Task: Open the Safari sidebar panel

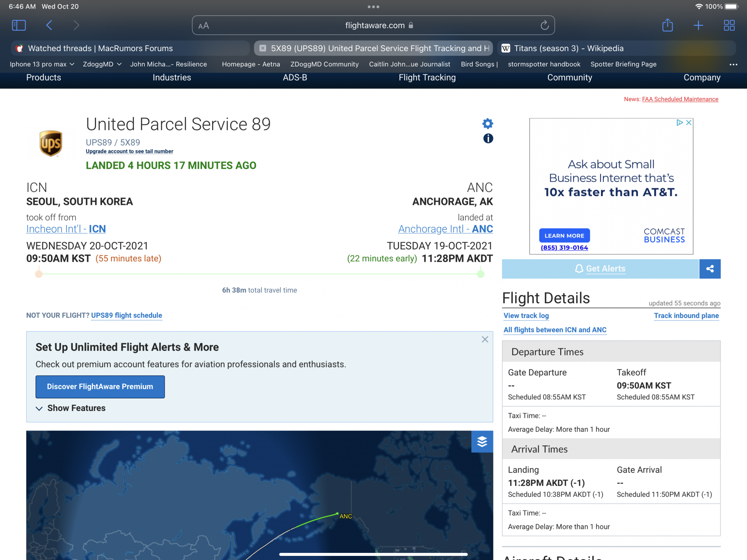Action: click(x=19, y=25)
